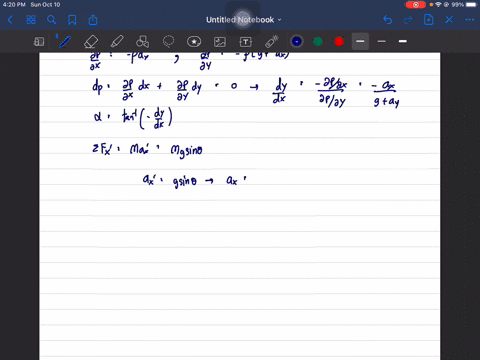Toggle the zoom window tool
This screenshot has width=480, height=360.
(x=39, y=42)
